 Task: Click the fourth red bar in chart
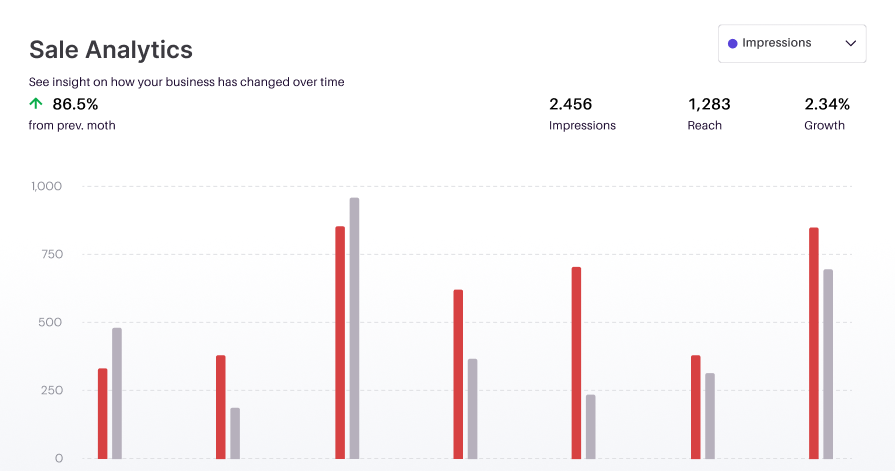[x=458, y=374]
